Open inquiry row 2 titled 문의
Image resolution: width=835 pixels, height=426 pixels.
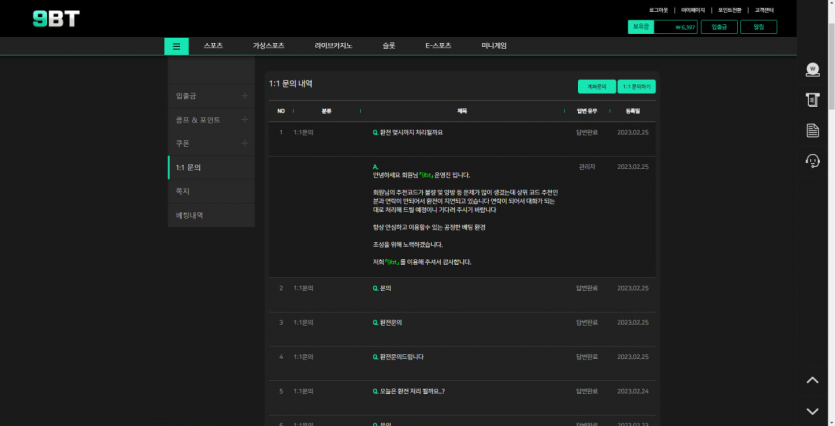pyautogui.click(x=385, y=288)
